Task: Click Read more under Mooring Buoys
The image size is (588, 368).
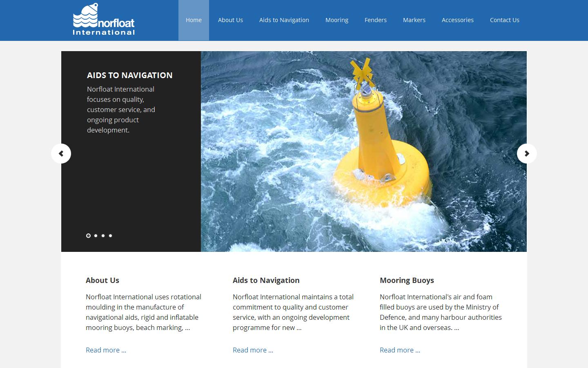Action: 400,350
